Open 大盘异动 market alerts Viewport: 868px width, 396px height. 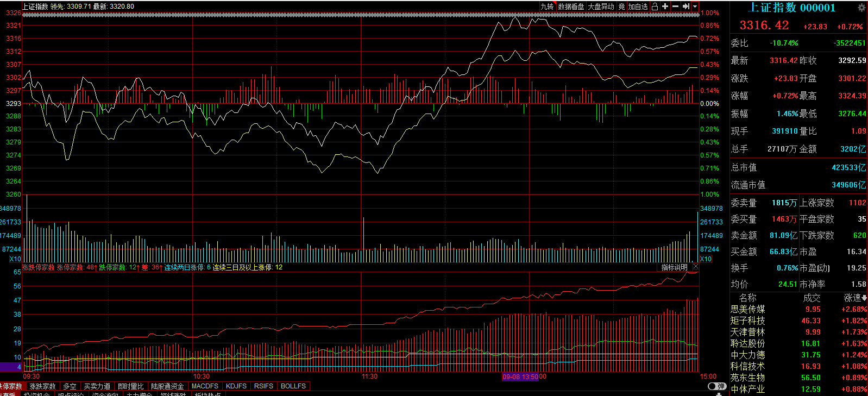(601, 7)
